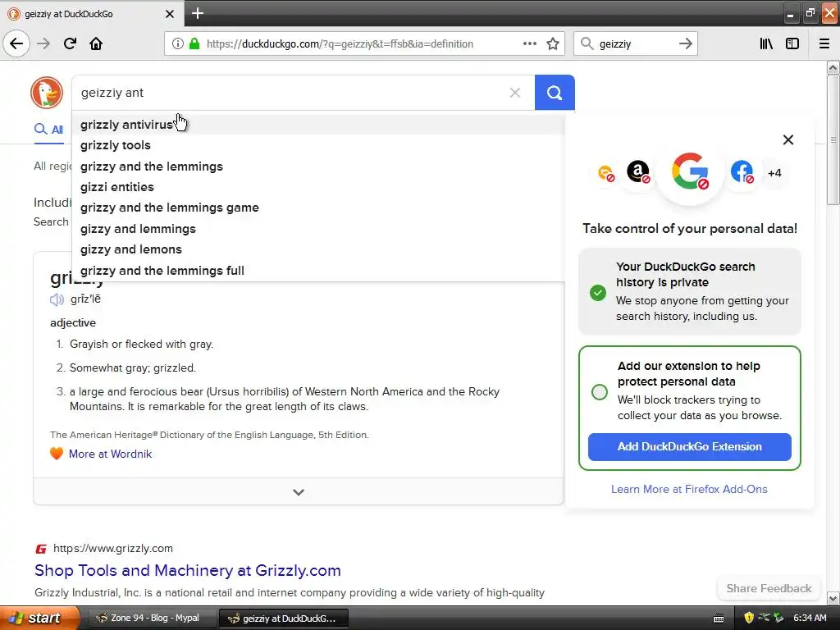Choose suggestion grizzy and the lemmings full
840x630 pixels.
[x=319, y=271]
